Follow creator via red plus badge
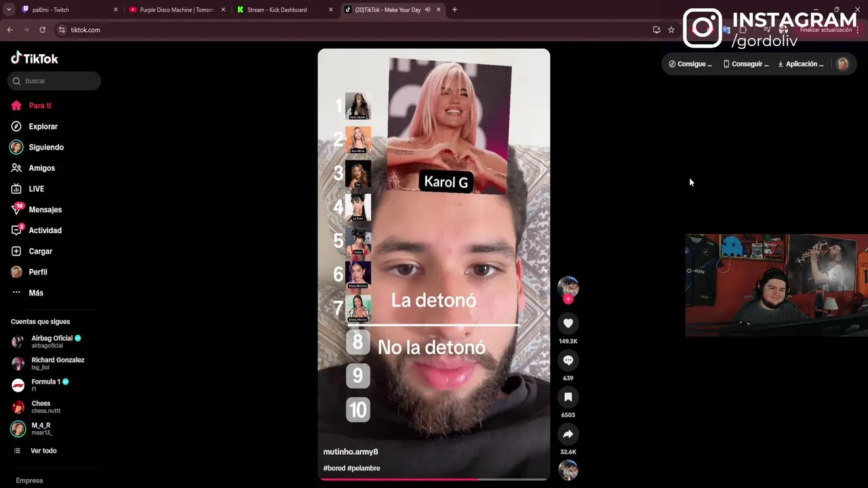The height and width of the screenshot is (488, 868). pos(568,299)
